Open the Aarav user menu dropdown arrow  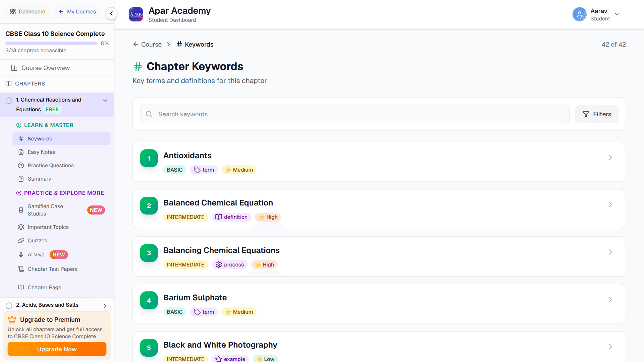click(x=617, y=14)
